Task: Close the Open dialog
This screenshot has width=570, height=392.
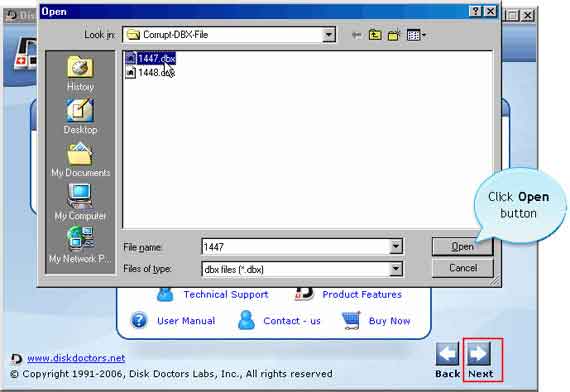Action: point(490,12)
